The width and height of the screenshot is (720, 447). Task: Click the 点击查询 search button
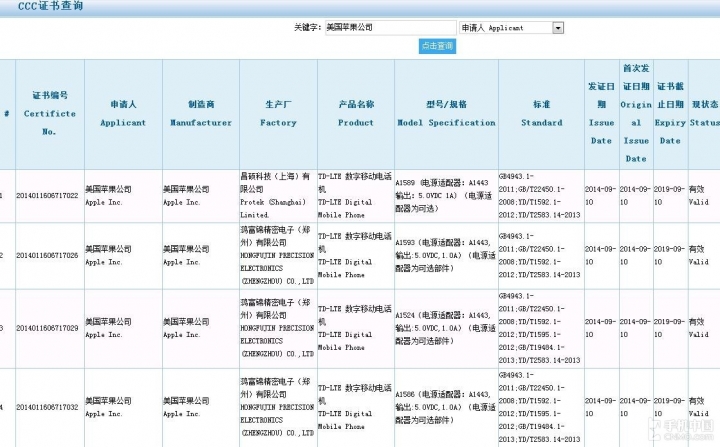tap(437, 46)
